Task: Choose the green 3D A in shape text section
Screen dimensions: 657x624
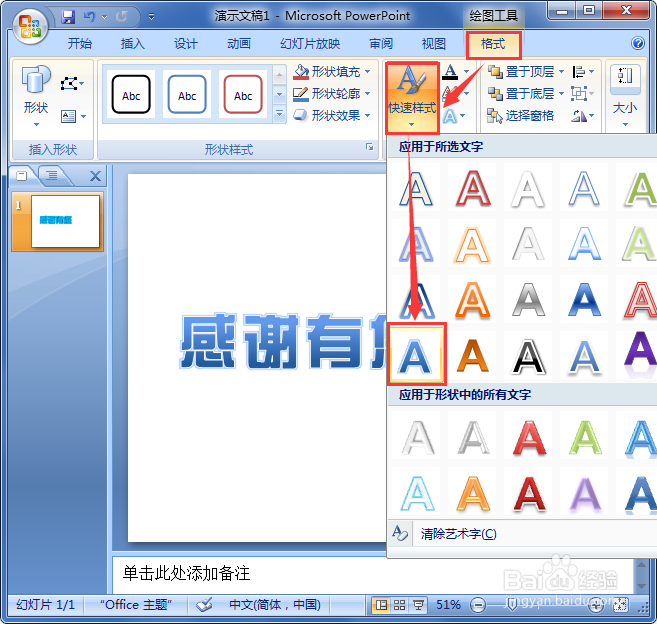Action: [x=585, y=438]
